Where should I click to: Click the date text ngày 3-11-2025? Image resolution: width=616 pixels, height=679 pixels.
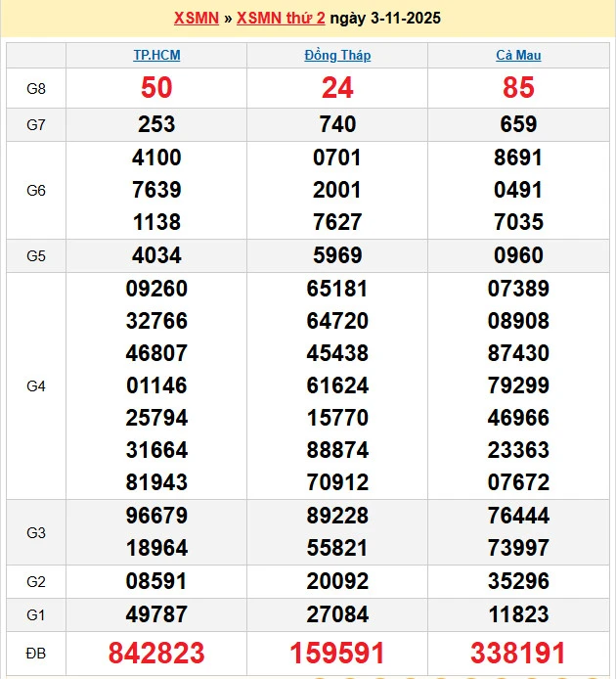pos(385,19)
